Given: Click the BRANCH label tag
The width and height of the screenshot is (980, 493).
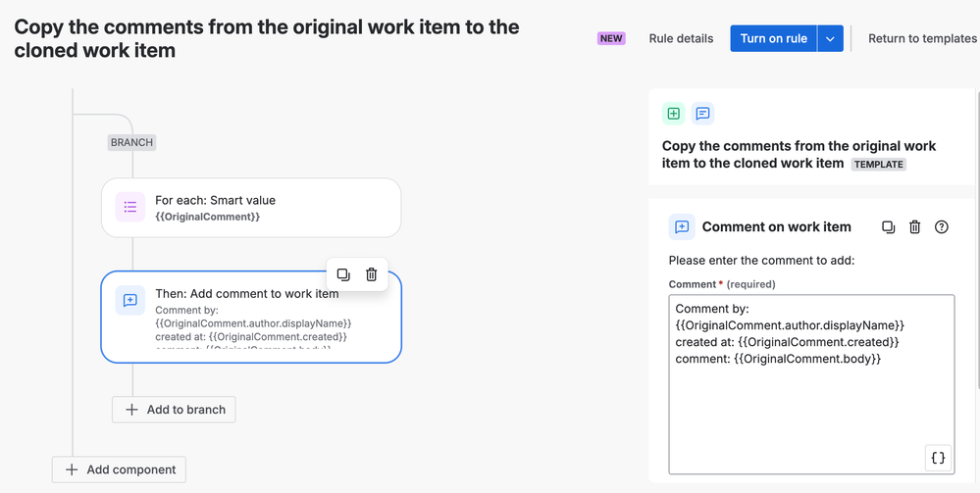Looking at the screenshot, I should pos(131,142).
